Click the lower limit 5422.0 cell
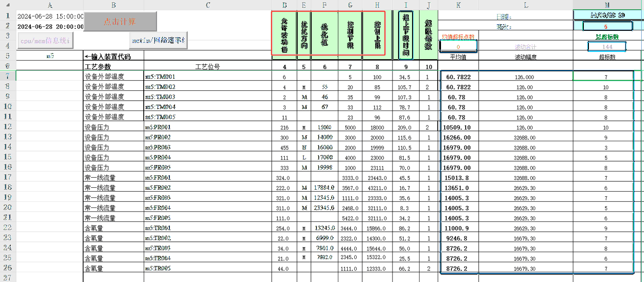 350,218
